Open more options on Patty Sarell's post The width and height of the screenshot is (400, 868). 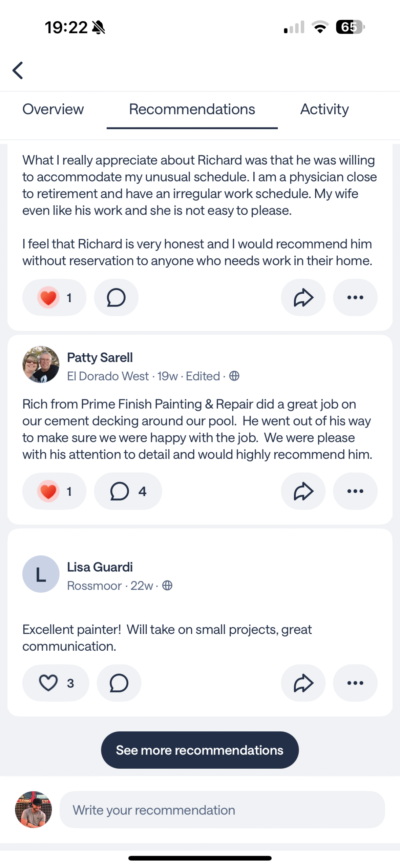coord(355,491)
